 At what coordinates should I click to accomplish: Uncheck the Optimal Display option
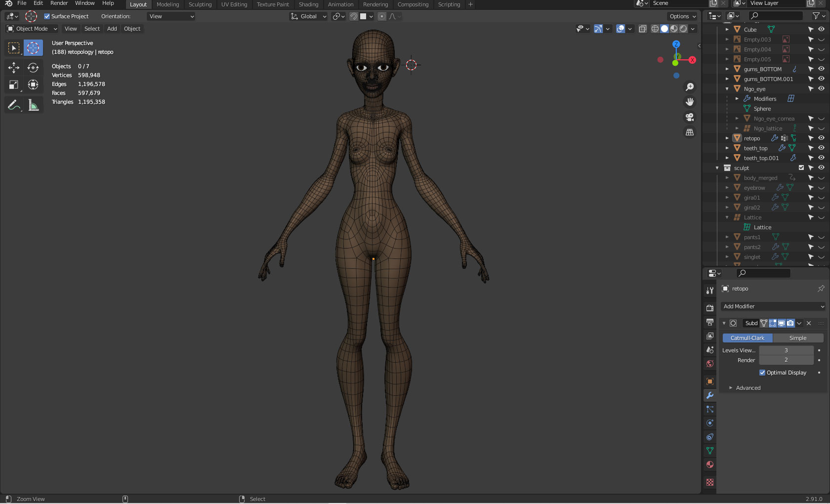[762, 373]
